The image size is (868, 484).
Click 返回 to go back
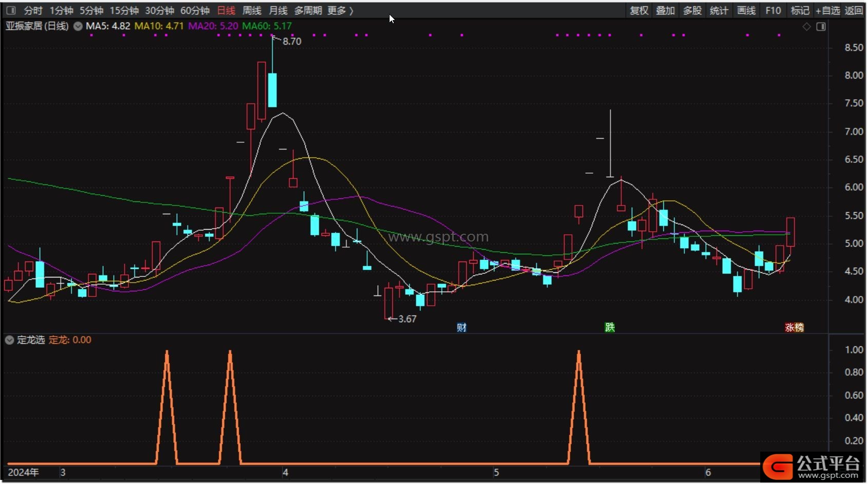tap(854, 10)
